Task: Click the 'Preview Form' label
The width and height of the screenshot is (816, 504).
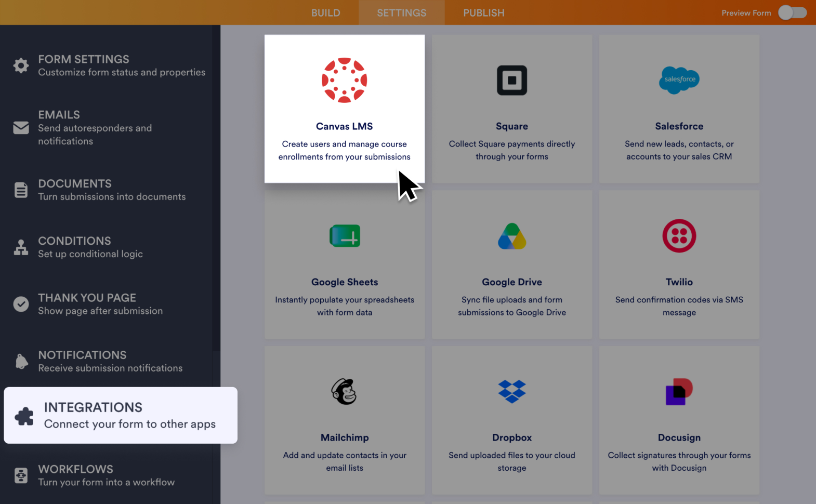Action: pyautogui.click(x=746, y=13)
